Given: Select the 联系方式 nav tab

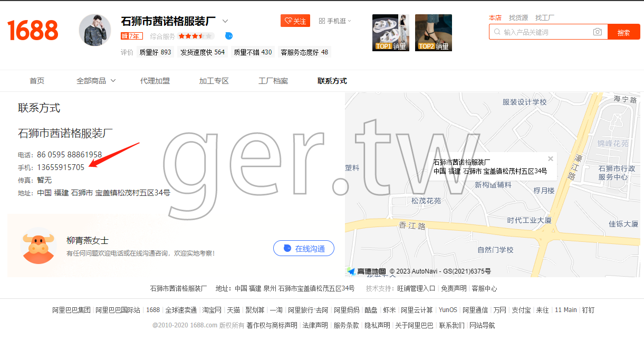Looking at the screenshot, I should 332,81.
